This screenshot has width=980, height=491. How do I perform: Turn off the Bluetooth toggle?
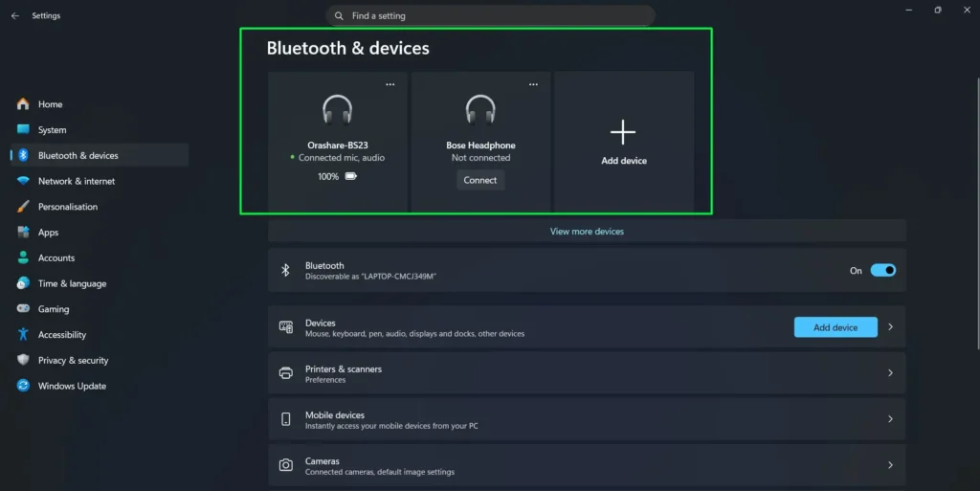pos(883,270)
